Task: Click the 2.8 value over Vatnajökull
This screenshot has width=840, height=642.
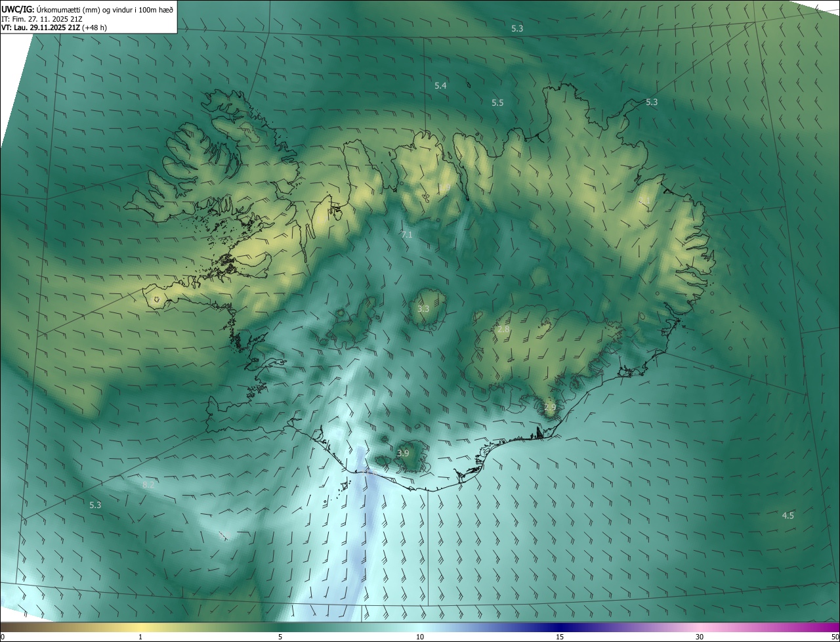Action: click(x=503, y=329)
